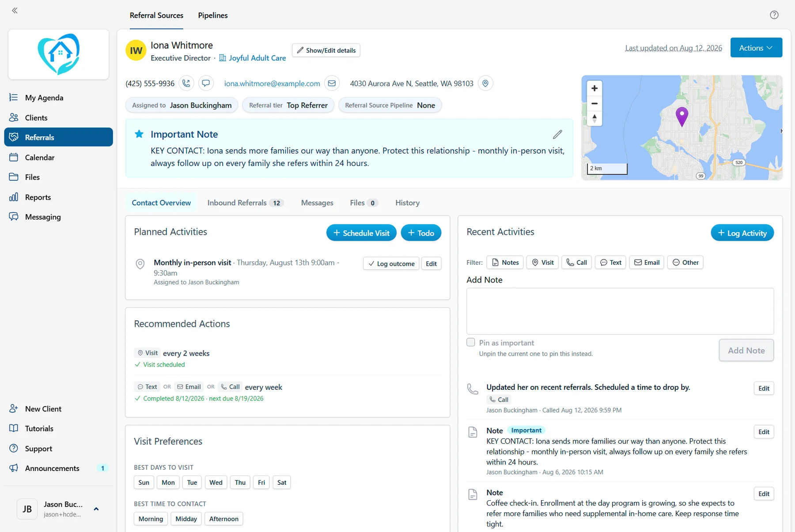The height and width of the screenshot is (532, 795).
Task: Open Show/Edit details for Iona Whitmore
Action: 326,50
